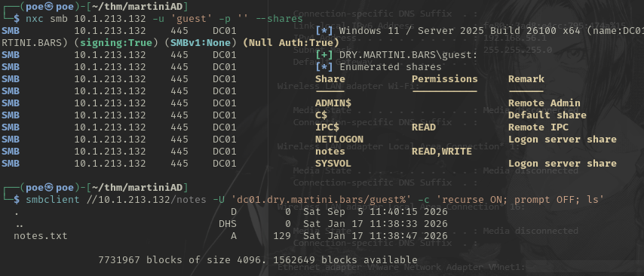Select 'Windows 11 / Server 2025 Build 26100 x64' text
The width and height of the screenshot is (644, 276).
coord(459,31)
